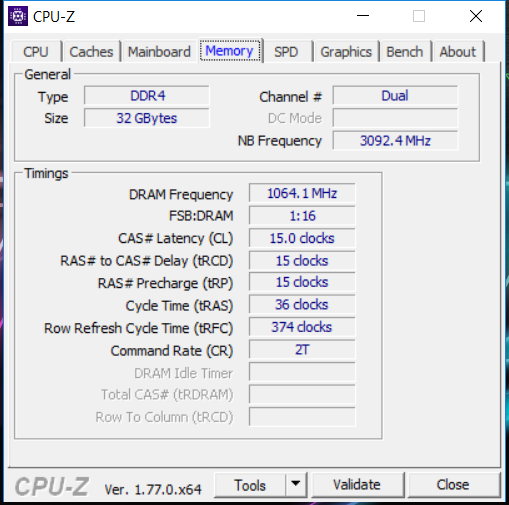
Task: Select the DRAM Frequency value 1064.1 MHz
Action: (302, 193)
